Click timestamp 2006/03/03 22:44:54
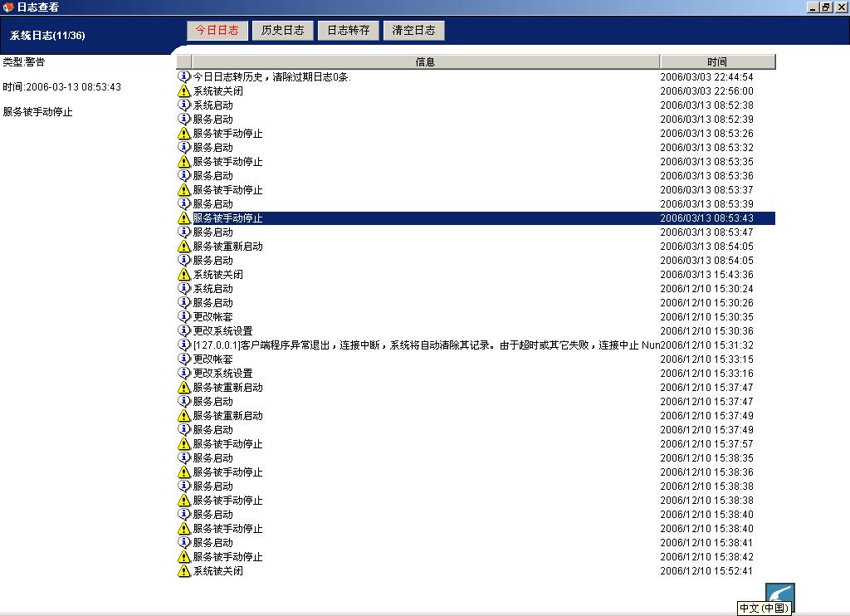The height and width of the screenshot is (616, 850). [x=707, y=77]
